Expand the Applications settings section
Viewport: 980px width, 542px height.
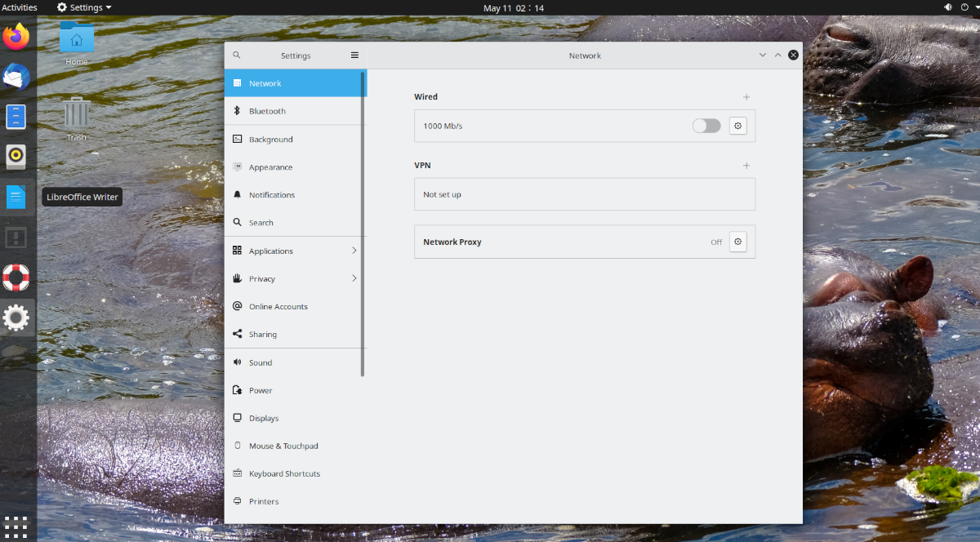(x=354, y=251)
